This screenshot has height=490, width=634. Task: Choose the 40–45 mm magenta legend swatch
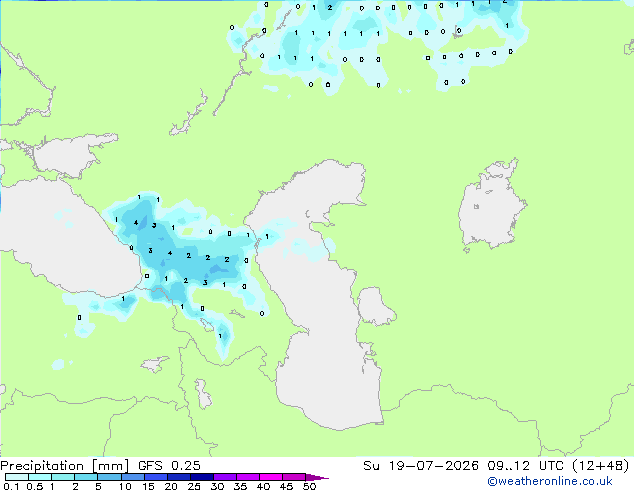(x=271, y=477)
